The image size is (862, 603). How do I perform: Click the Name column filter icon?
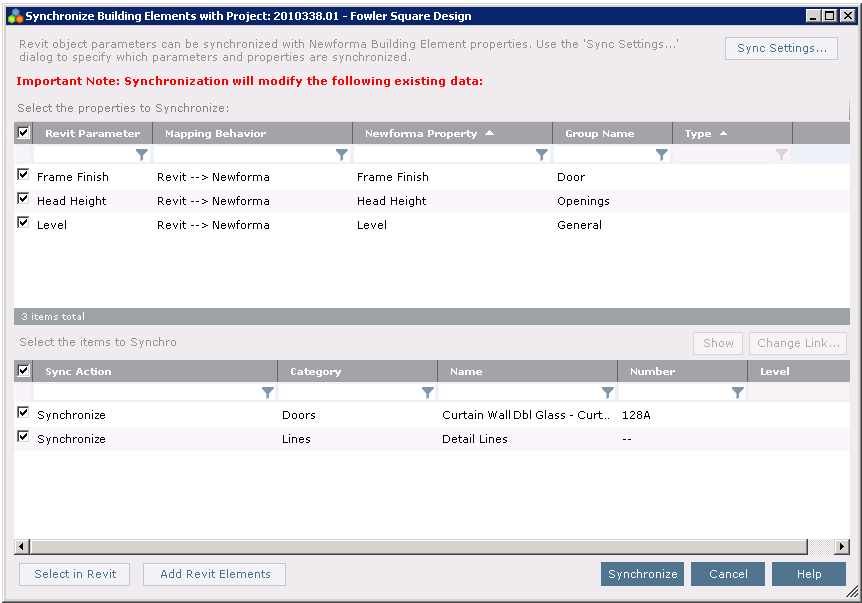click(607, 392)
